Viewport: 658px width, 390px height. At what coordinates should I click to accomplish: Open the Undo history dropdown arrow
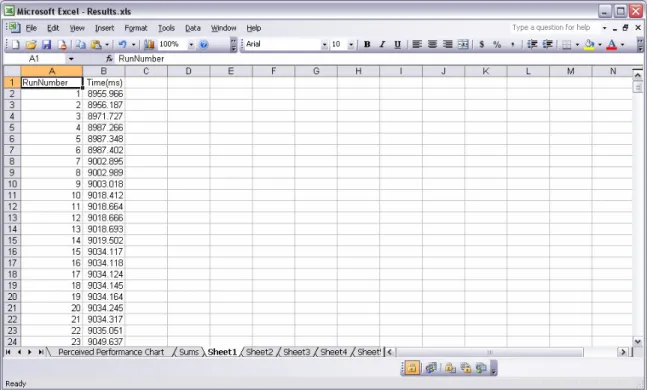[133, 44]
